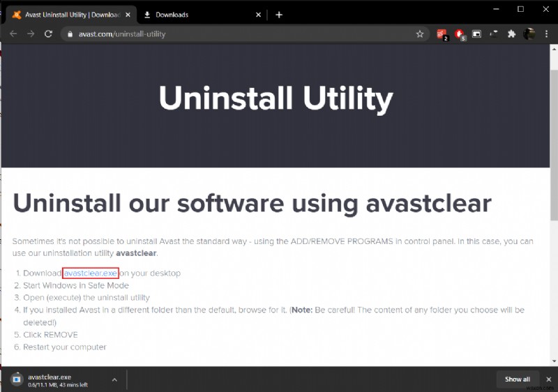This screenshot has width=558, height=392.
Task: Click the vertical scrollbar thumb
Action: point(554,145)
